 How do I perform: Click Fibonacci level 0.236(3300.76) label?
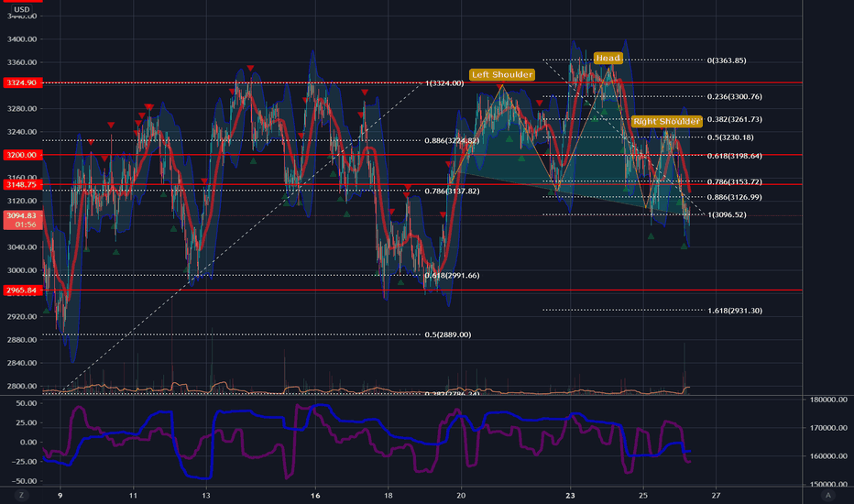tap(735, 96)
